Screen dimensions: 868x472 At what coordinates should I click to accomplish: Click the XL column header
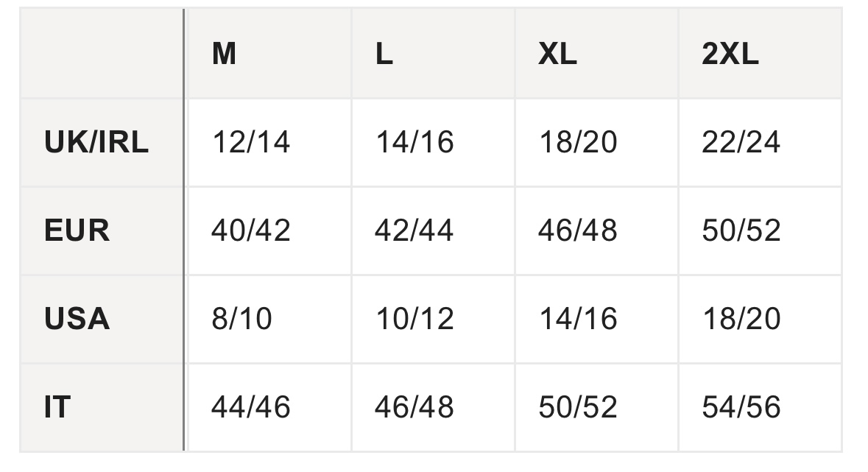coord(597,54)
